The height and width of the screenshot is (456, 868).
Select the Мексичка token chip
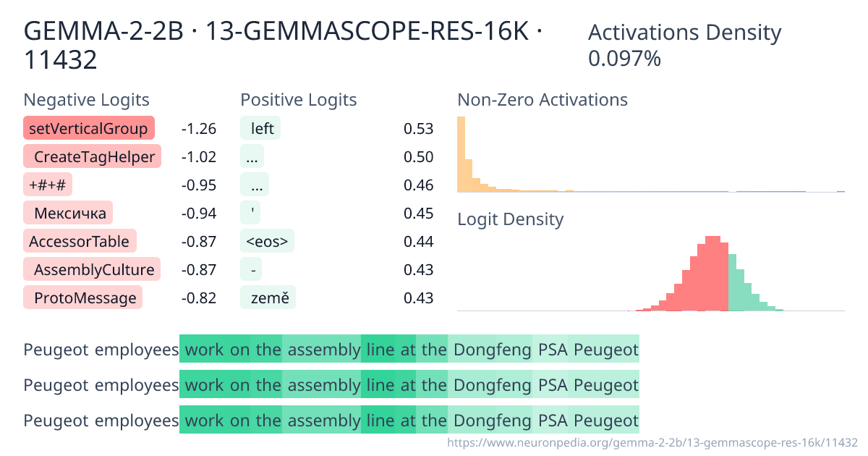[x=68, y=214]
